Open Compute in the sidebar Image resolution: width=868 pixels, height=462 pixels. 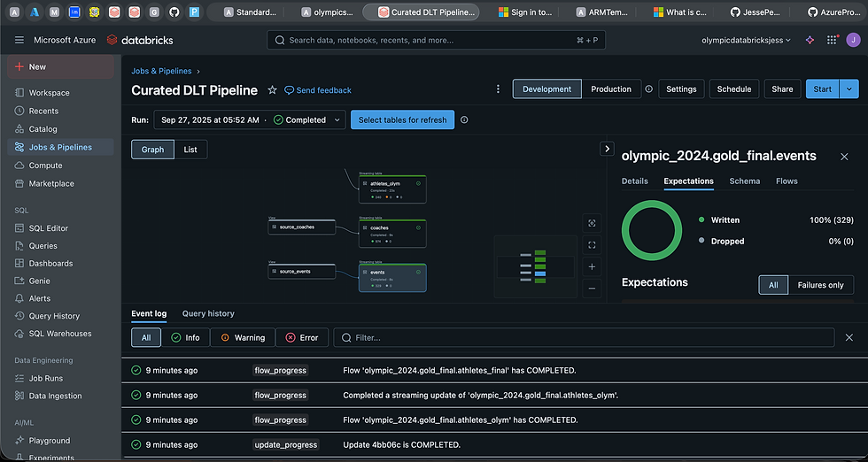pyautogui.click(x=60, y=166)
